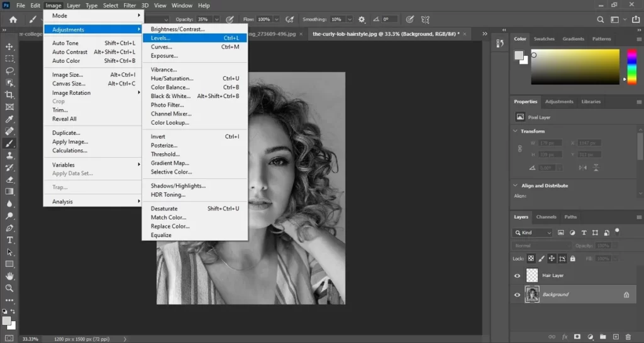
Task: Choose Auto Tone menu item
Action: 94,43
